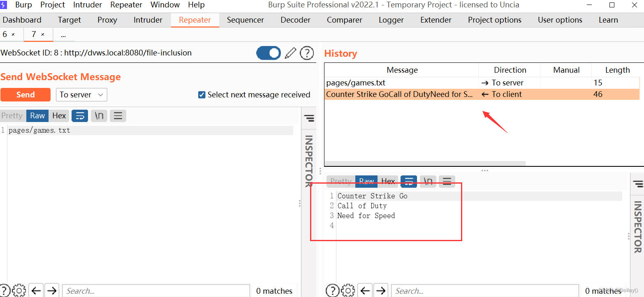Open the hamburger menu in response viewer
Image resolution: width=644 pixels, height=297 pixels.
pos(447,181)
